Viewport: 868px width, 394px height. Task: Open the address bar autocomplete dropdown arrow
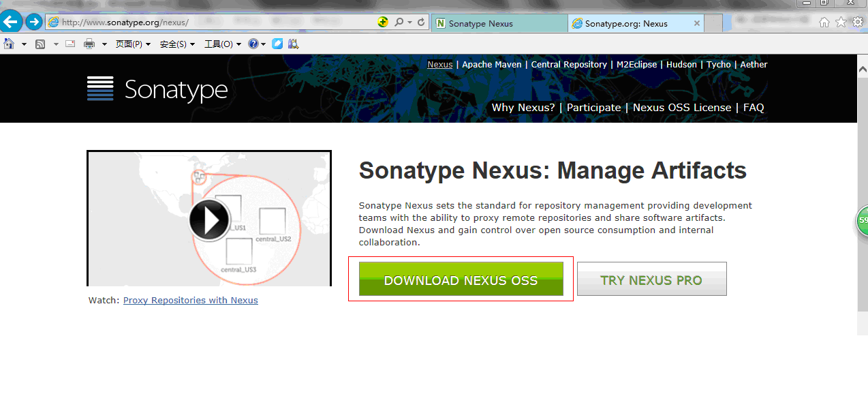pos(409,22)
